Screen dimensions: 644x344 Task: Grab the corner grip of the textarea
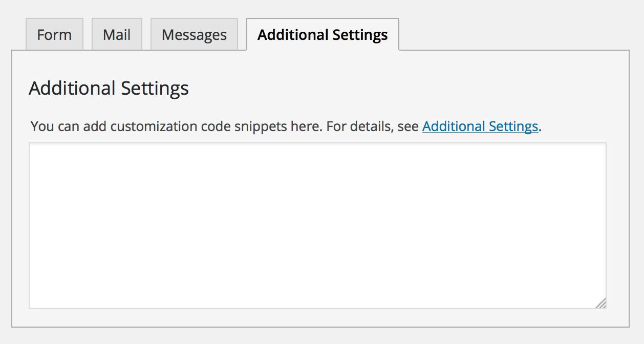coord(601,304)
